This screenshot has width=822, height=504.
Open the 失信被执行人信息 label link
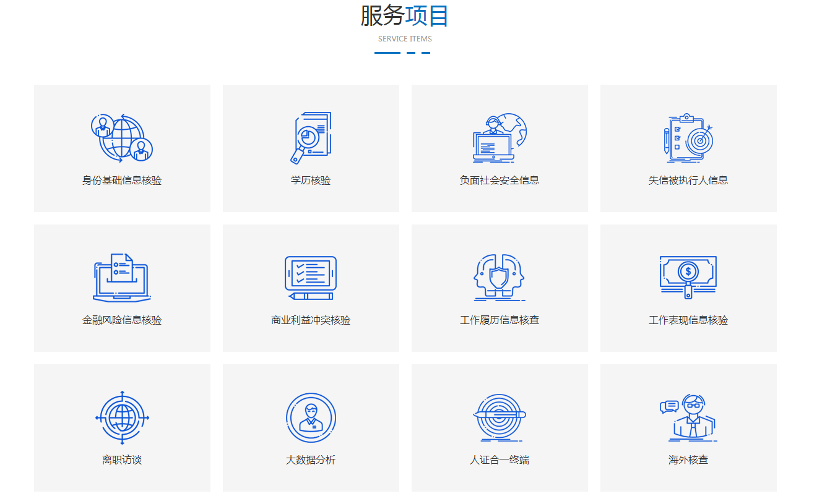pos(688,181)
